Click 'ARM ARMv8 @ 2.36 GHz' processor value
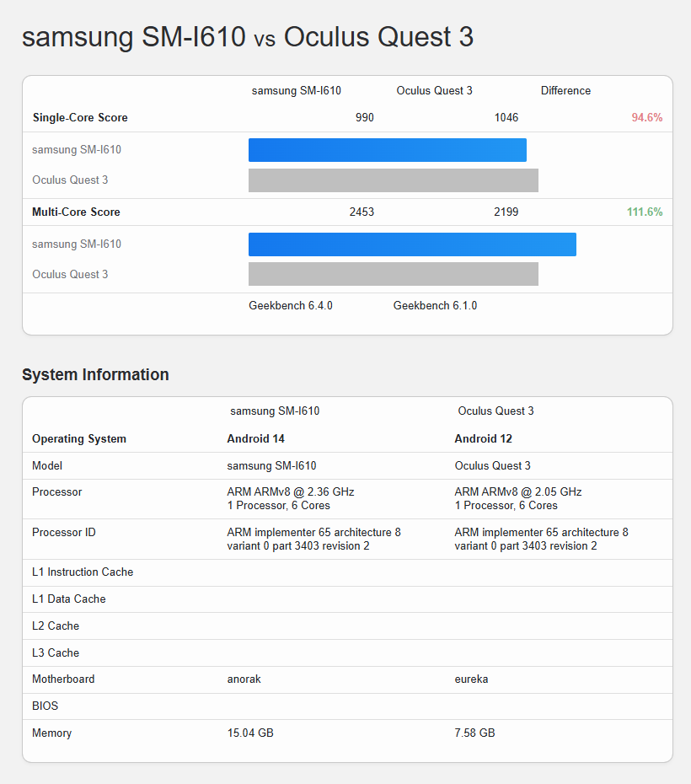Viewport: 691px width, 784px height. [x=291, y=492]
